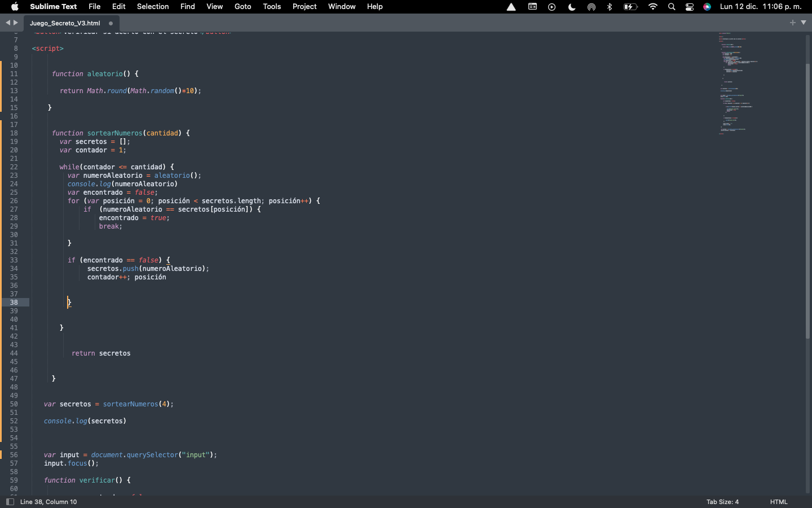Open the battery status menu
Image resolution: width=812 pixels, height=508 pixels.
coord(630,7)
